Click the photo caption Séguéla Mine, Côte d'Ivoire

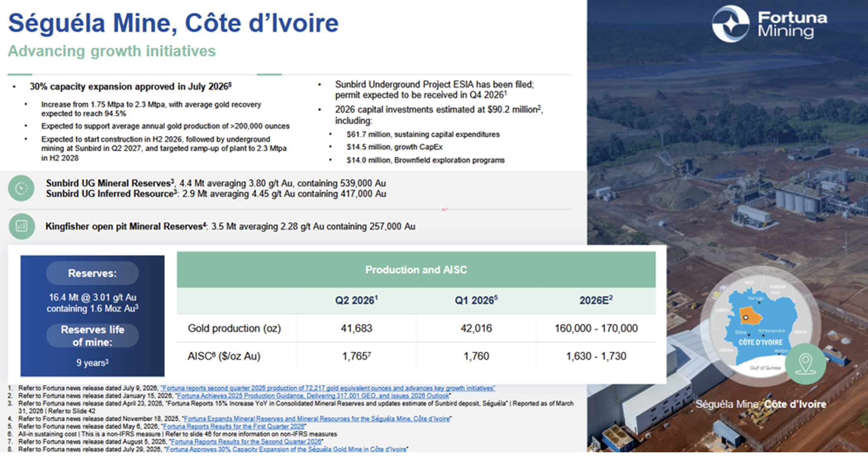click(x=760, y=404)
